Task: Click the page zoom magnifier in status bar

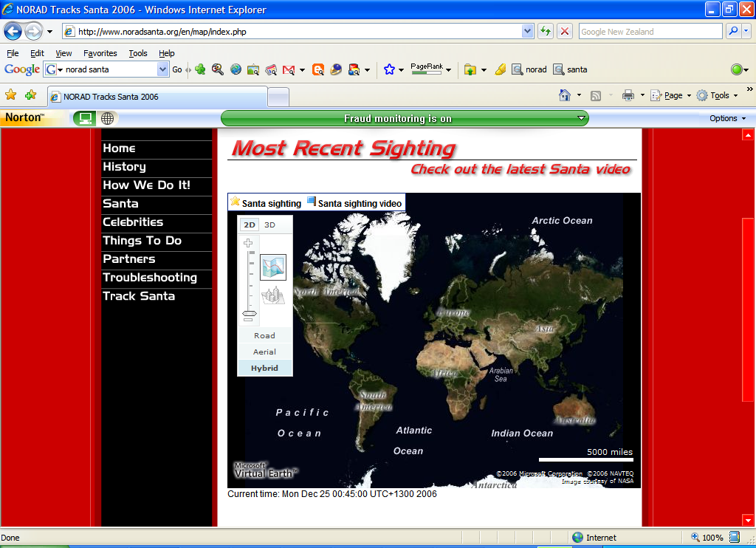Action: tap(695, 537)
